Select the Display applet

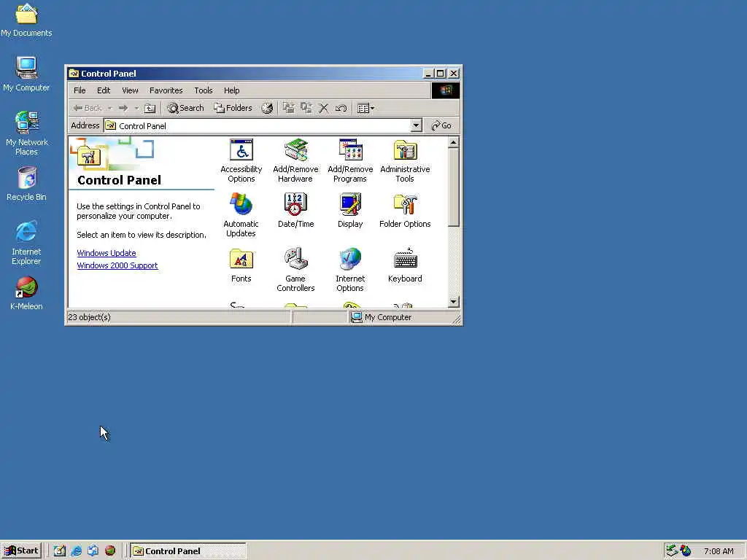350,210
